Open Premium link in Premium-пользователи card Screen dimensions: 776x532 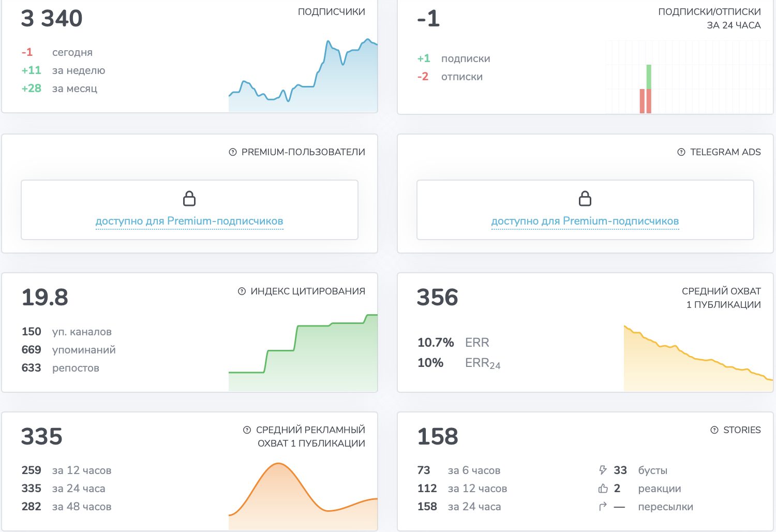tap(189, 221)
